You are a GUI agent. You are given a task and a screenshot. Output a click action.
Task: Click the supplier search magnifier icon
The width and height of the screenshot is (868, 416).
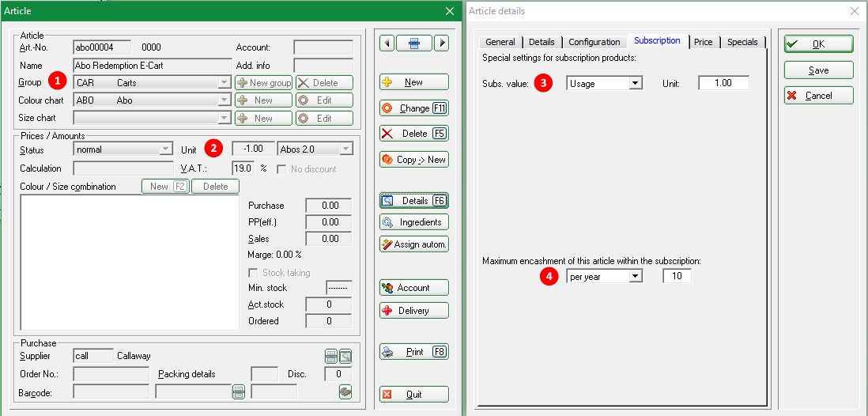click(345, 356)
